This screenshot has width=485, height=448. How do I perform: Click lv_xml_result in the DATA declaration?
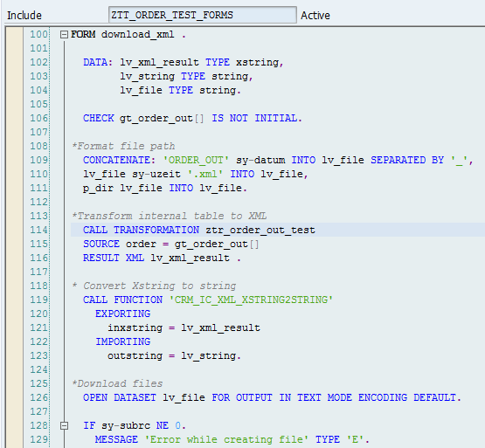[159, 63]
